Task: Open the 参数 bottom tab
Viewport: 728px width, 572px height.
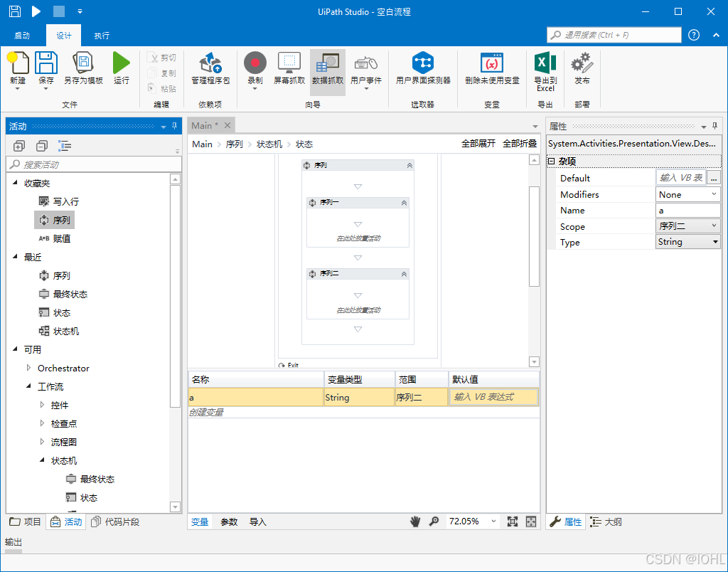Action: [229, 521]
